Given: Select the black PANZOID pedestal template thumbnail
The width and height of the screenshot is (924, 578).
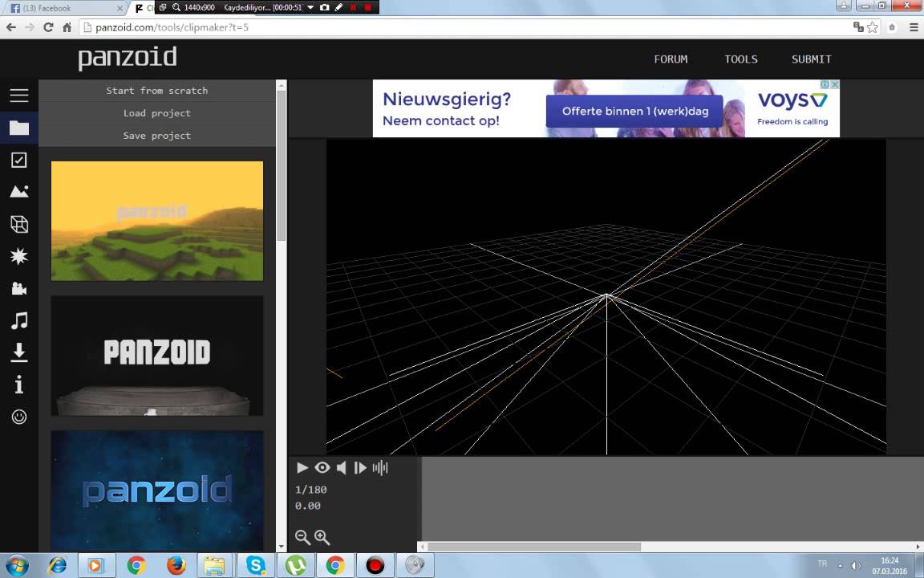Looking at the screenshot, I should click(157, 356).
